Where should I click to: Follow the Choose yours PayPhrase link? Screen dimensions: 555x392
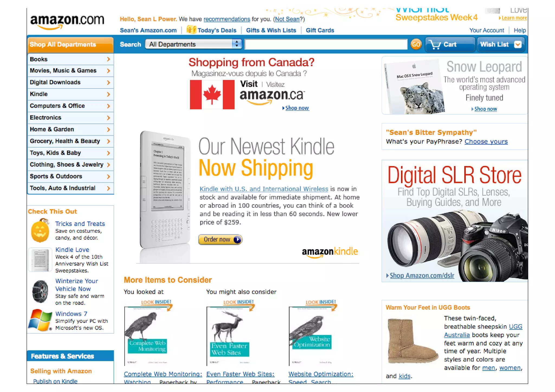click(x=486, y=141)
